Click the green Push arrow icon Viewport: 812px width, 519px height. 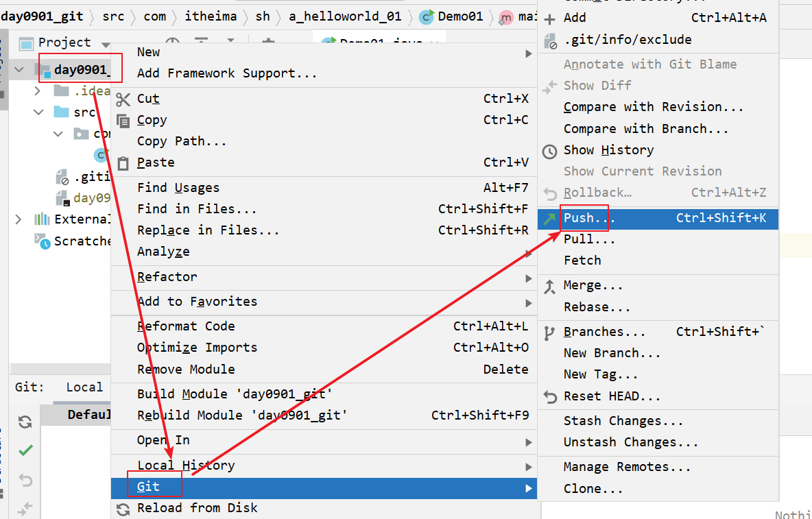point(550,219)
